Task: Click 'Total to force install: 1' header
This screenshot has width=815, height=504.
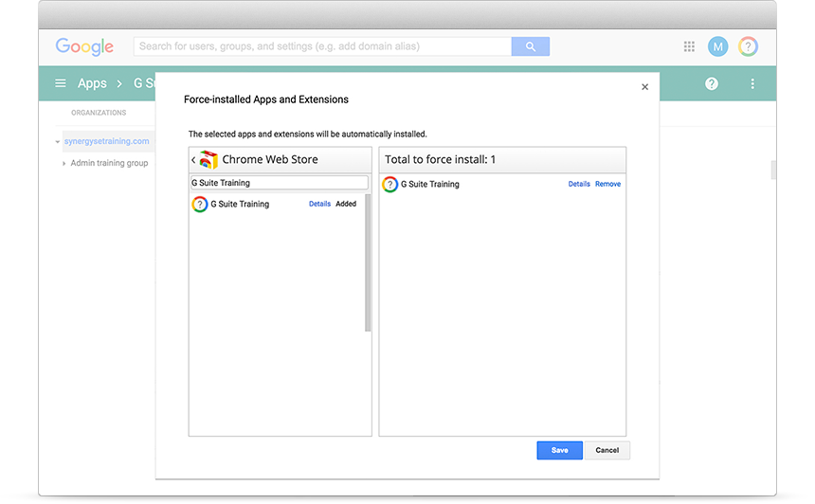Action: click(x=440, y=159)
